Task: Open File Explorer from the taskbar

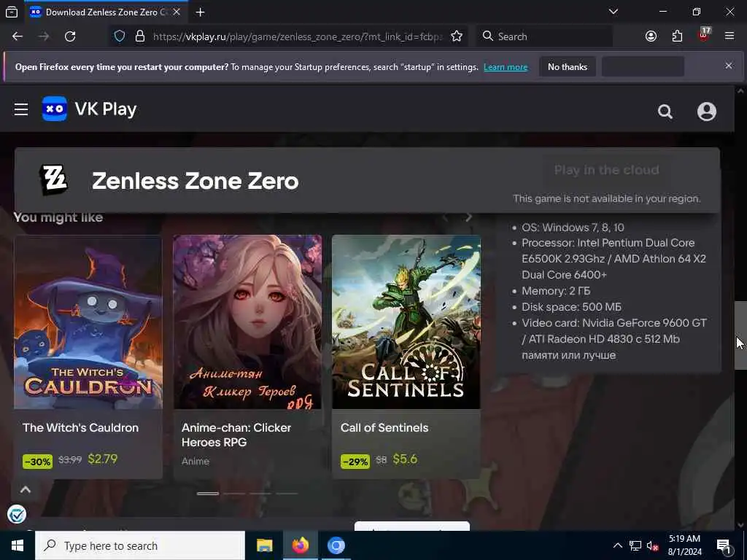Action: pos(264,545)
